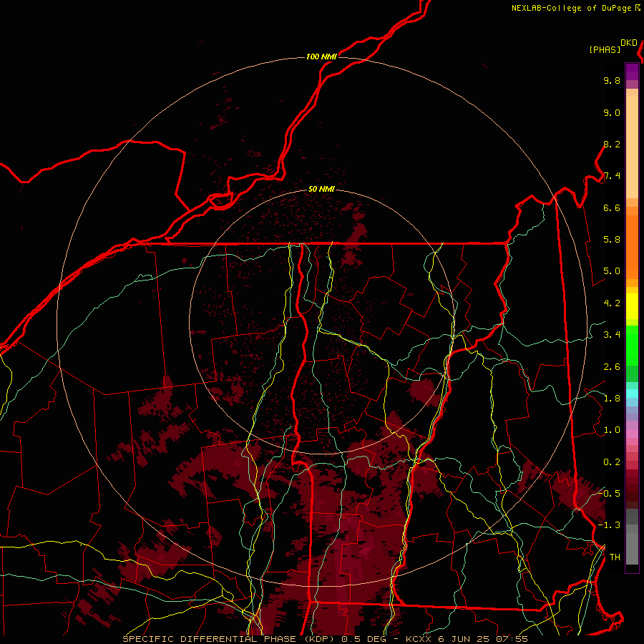The width and height of the screenshot is (644, 644).
Task: Click the orange segment of the color bar
Action: pyautogui.click(x=632, y=247)
